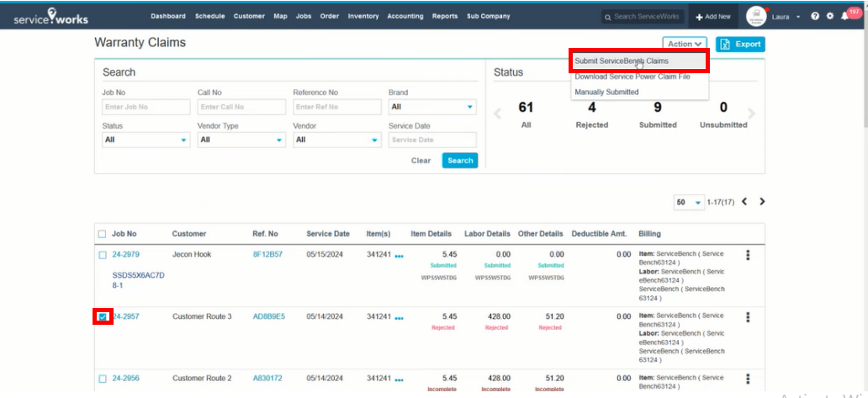Image resolution: width=868 pixels, height=398 pixels.
Task: Open job link 24-2956
Action: pyautogui.click(x=125, y=379)
